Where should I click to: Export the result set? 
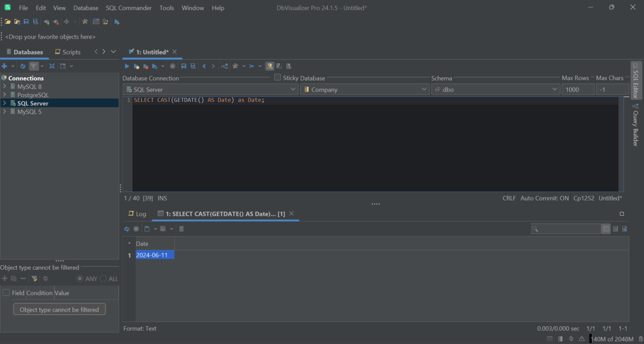[x=147, y=228]
